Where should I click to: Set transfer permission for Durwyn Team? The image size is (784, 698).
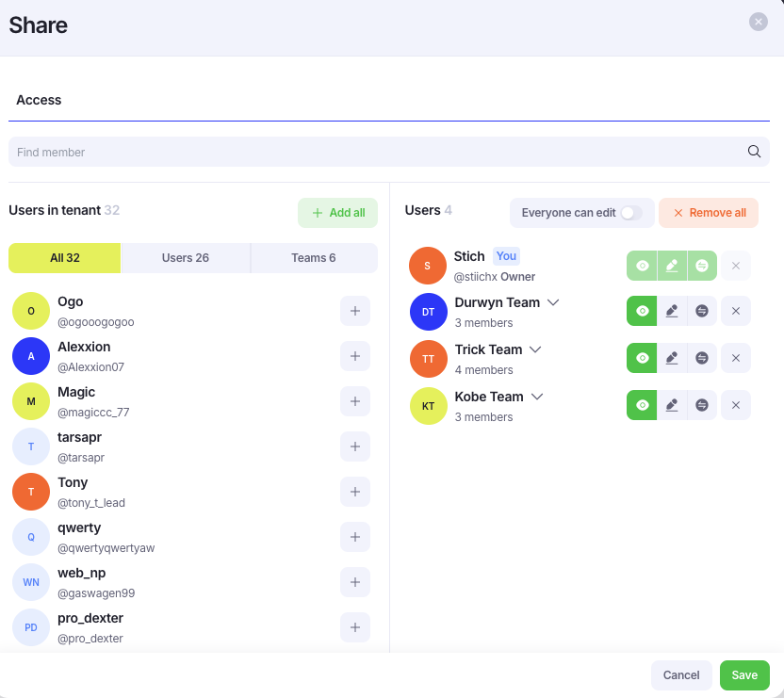(702, 311)
